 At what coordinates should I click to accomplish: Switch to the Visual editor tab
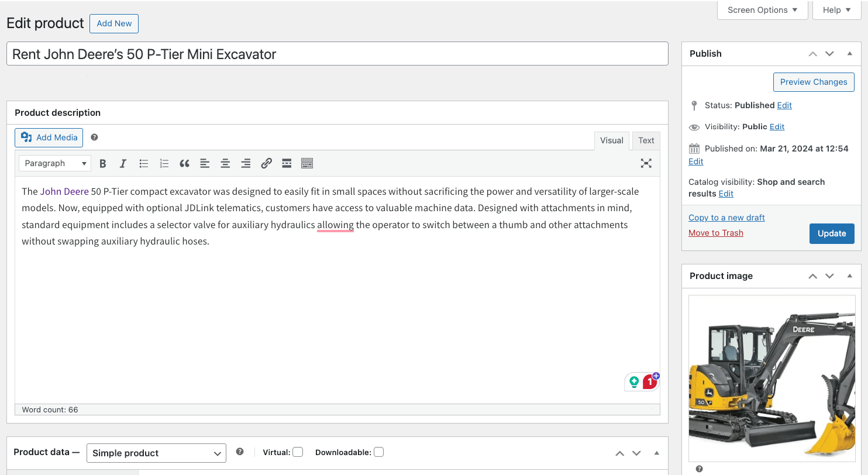[x=612, y=140]
